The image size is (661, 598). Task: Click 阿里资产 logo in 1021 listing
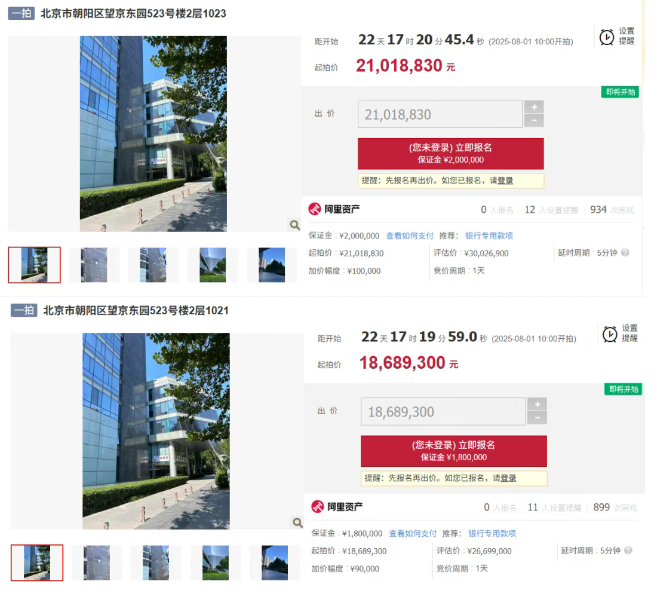(x=337, y=507)
